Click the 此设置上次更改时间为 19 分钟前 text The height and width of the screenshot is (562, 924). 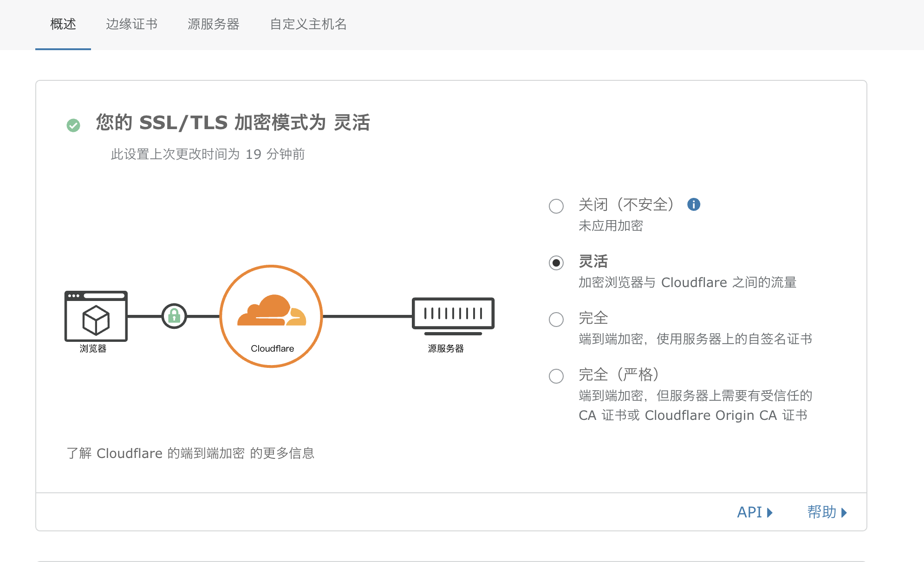coord(208,154)
